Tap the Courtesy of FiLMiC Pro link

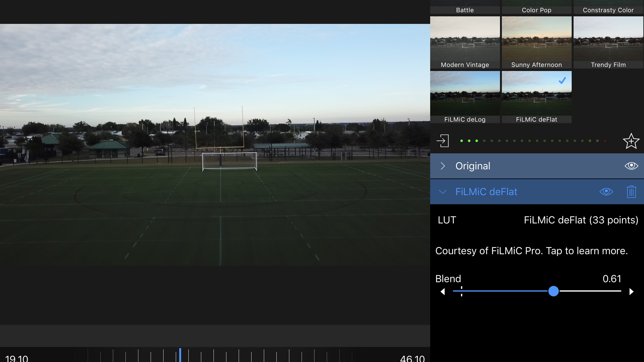(531, 251)
